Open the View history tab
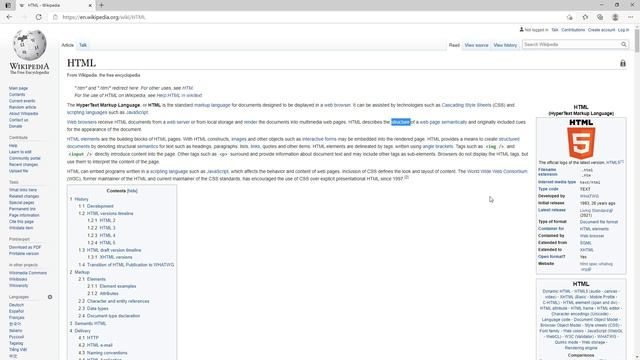The height and width of the screenshot is (360, 640). pos(505,45)
